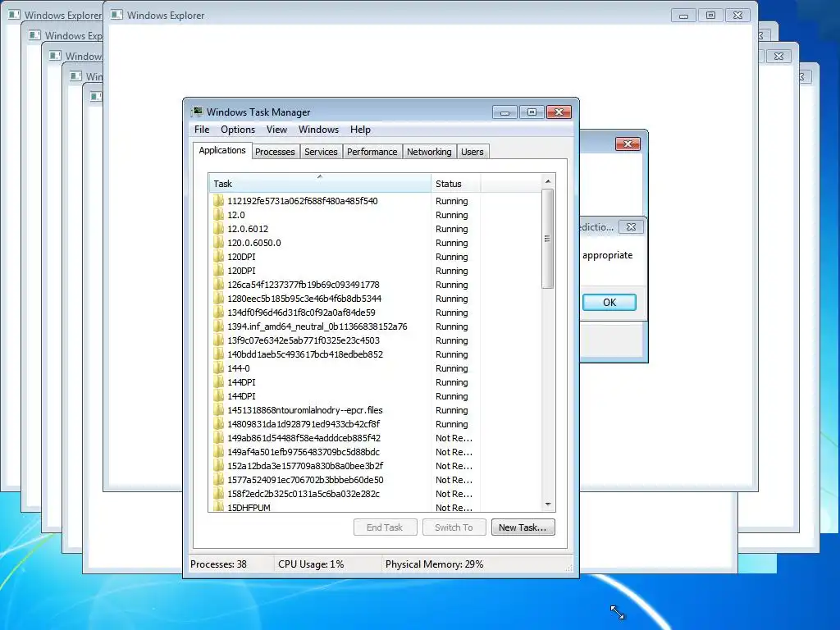
Task: Click the Processes: 38 status bar entry
Action: coord(218,564)
